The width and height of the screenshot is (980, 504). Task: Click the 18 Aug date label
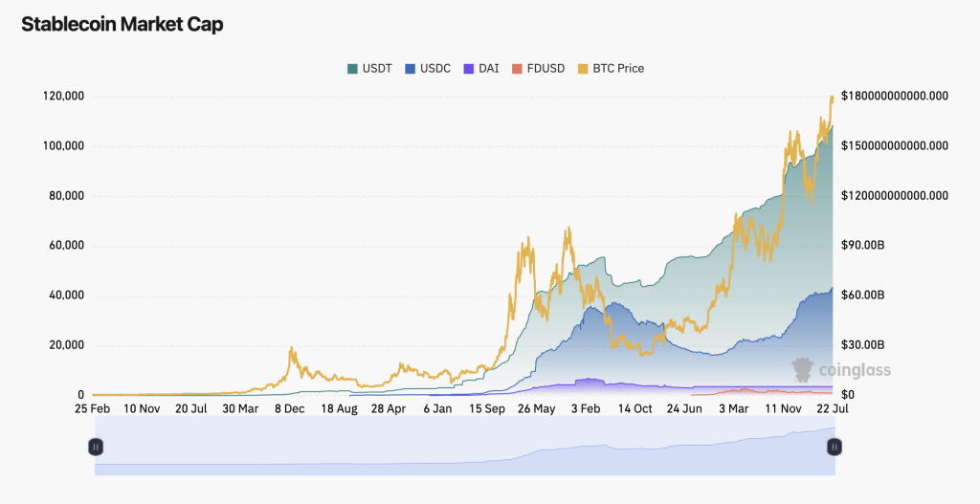click(x=339, y=409)
